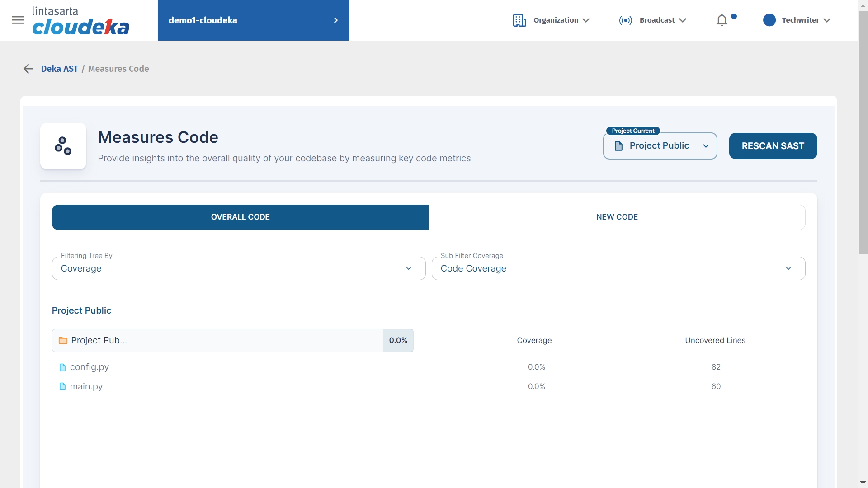
Task: Open main.py in the file tree
Action: pos(86,387)
